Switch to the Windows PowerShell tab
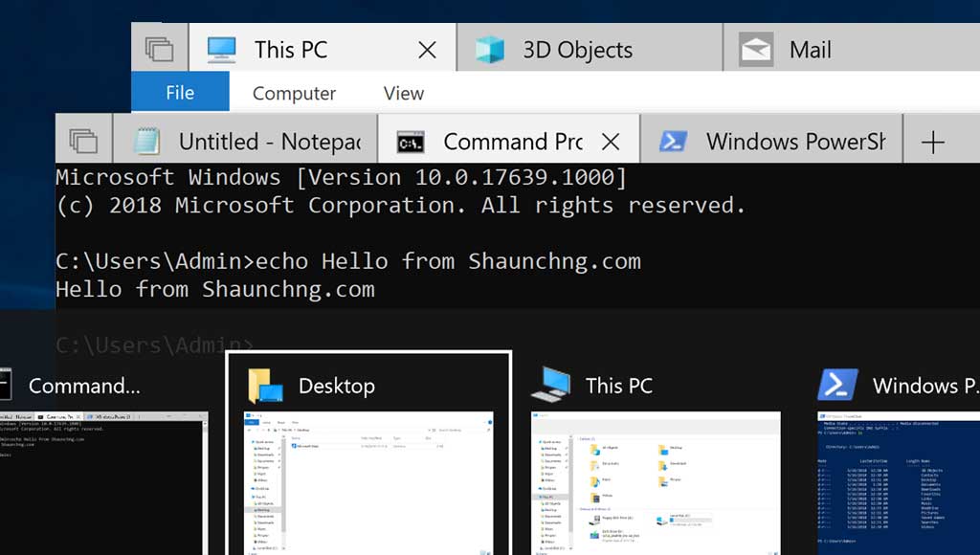 click(x=772, y=140)
